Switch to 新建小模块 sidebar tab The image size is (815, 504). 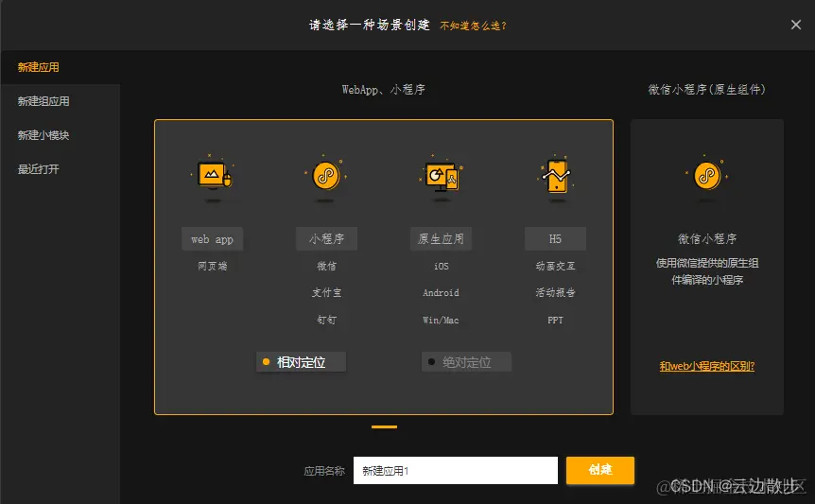pos(61,135)
